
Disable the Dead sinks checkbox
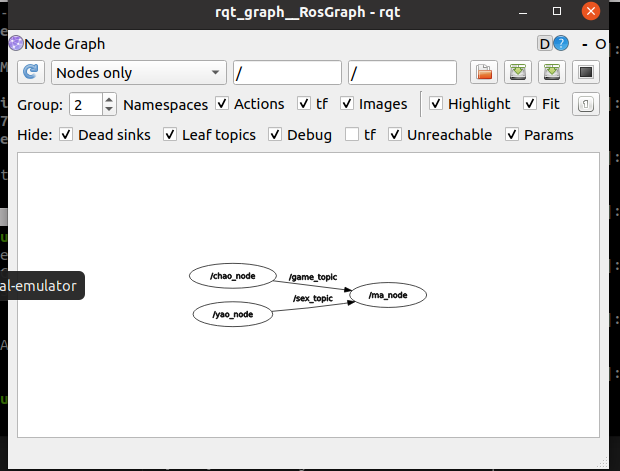tap(66, 134)
